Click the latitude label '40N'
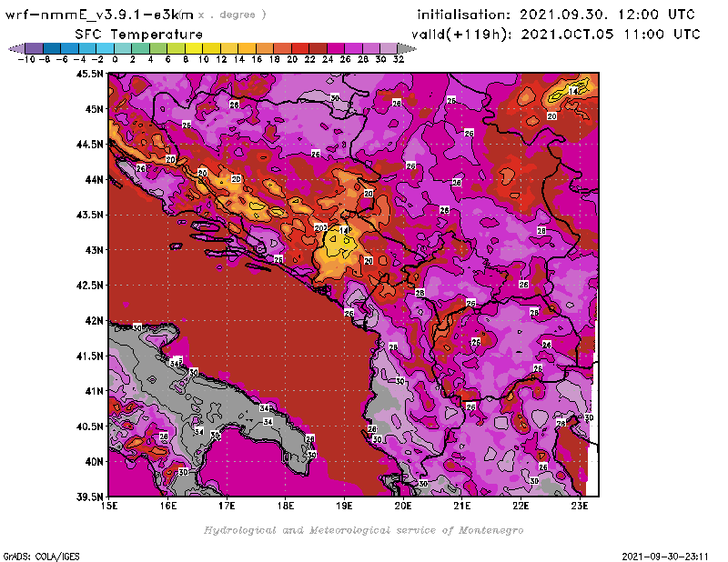Screen dimensions: 728x562 point(94,462)
